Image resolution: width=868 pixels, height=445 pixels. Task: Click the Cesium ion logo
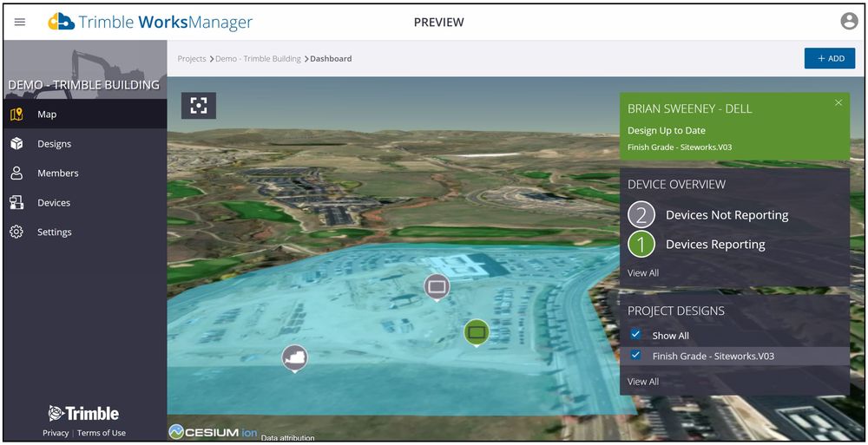[x=213, y=432]
